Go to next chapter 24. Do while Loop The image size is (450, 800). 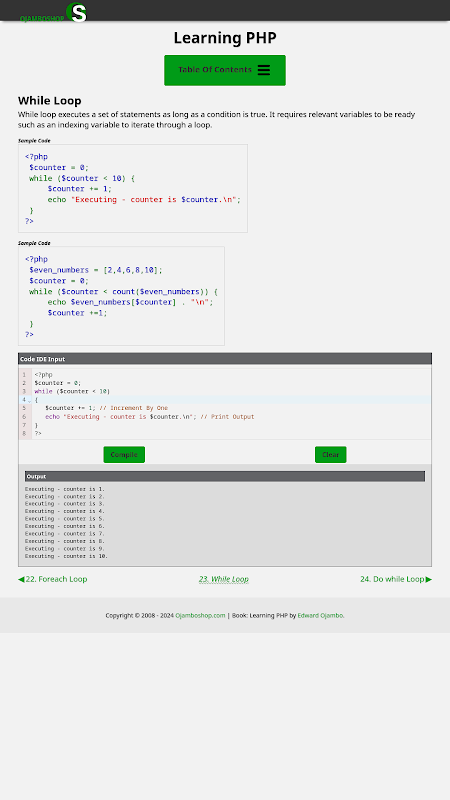pos(396,579)
